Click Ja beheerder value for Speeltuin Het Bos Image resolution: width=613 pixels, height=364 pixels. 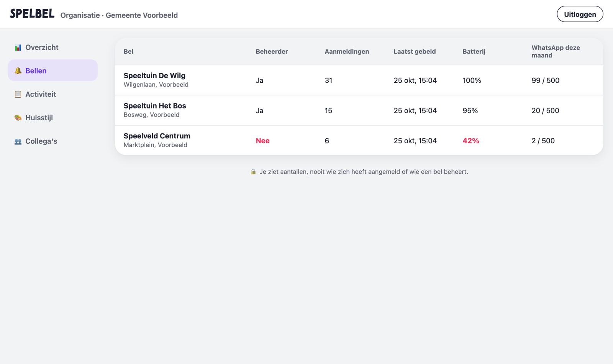(x=259, y=111)
